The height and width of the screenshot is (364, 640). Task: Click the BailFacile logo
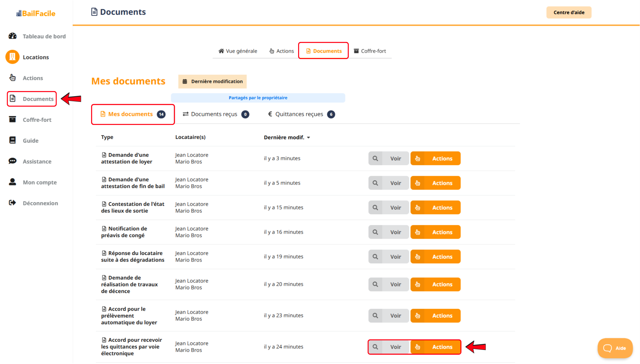click(x=36, y=13)
